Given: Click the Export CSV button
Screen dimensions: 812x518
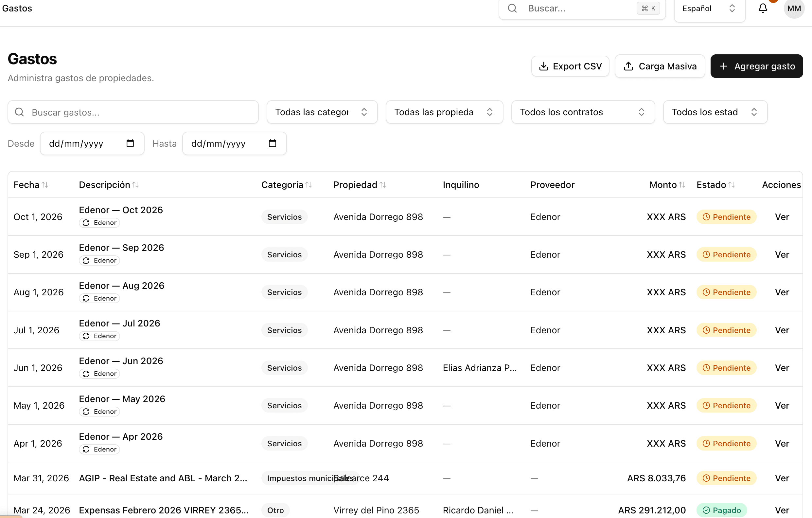Looking at the screenshot, I should click(x=570, y=66).
